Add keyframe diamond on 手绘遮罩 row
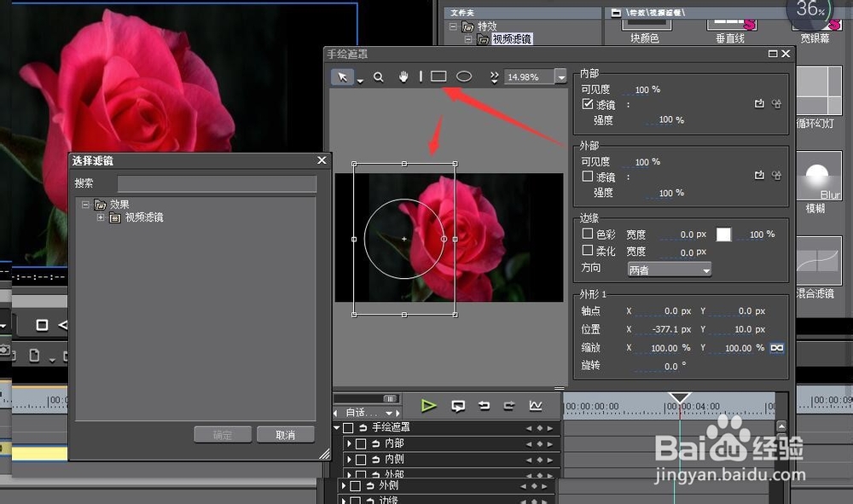This screenshot has height=504, width=853. pos(540,428)
